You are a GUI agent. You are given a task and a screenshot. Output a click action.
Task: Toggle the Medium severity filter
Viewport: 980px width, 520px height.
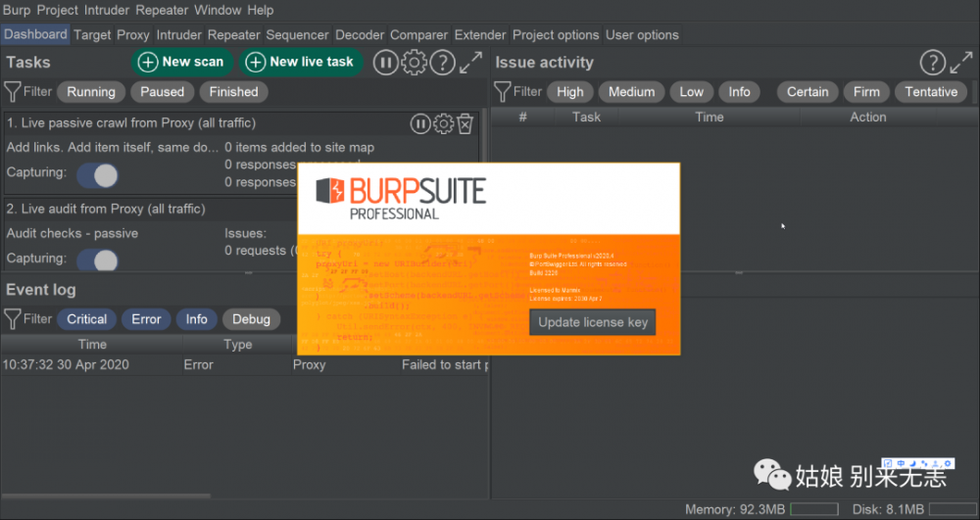(x=632, y=92)
